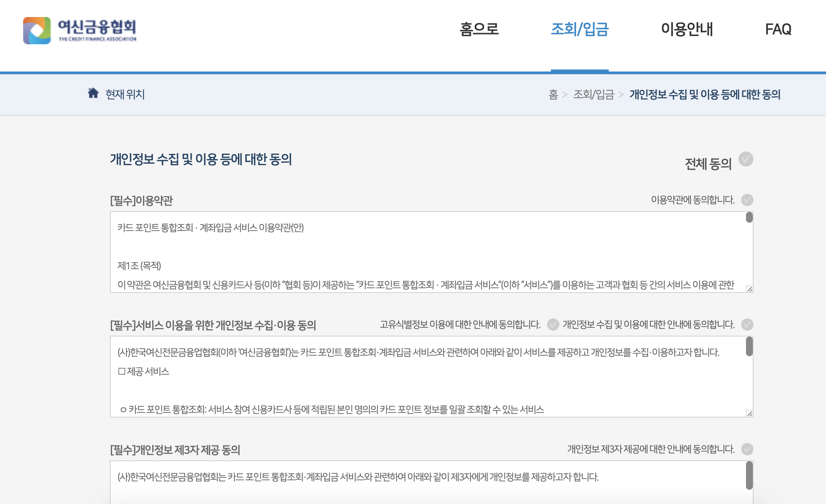The height and width of the screenshot is (504, 826).
Task: Check the 전체 동의 agree-all checkmark
Action: [x=746, y=159]
